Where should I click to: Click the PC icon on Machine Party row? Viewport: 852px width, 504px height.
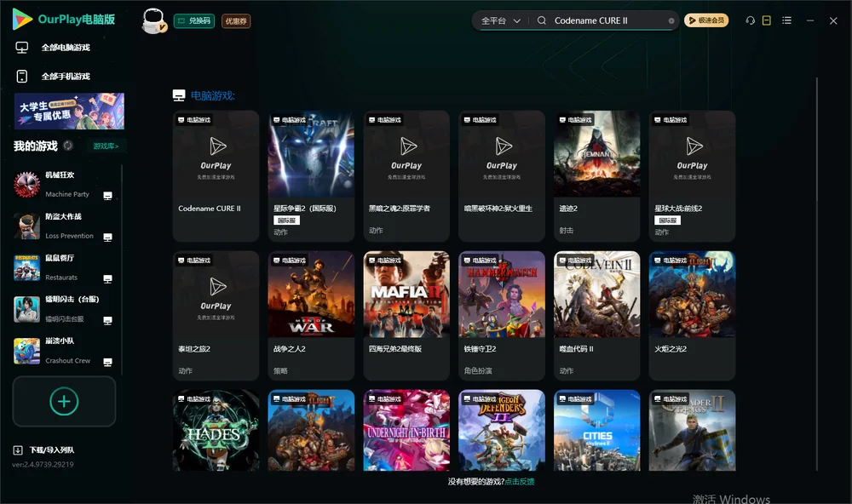click(107, 196)
